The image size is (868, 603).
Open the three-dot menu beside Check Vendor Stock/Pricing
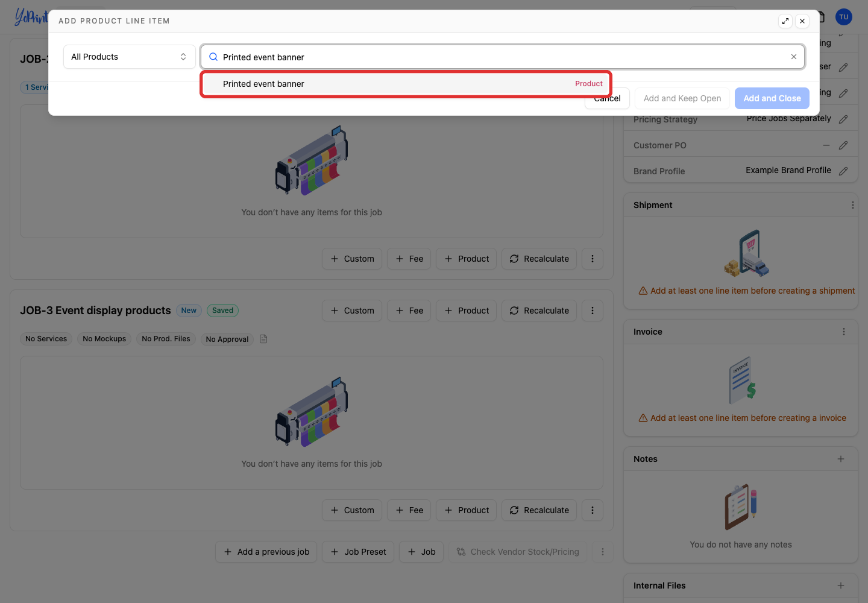(x=603, y=552)
